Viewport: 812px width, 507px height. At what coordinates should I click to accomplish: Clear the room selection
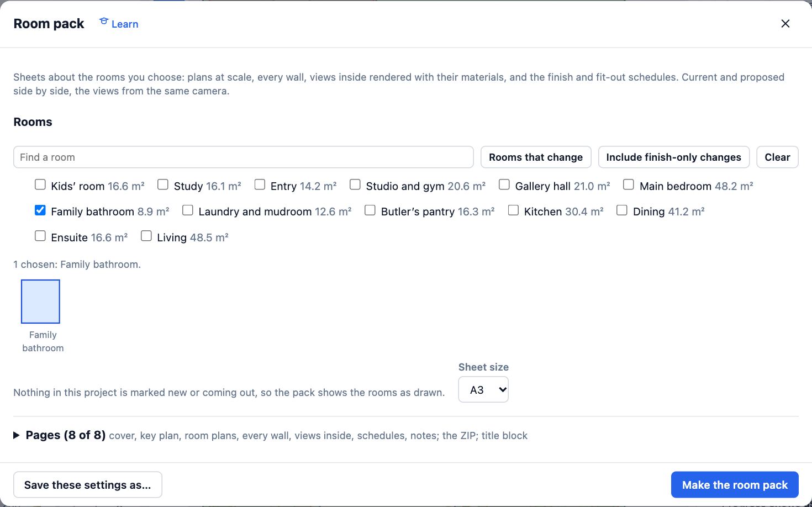click(777, 157)
